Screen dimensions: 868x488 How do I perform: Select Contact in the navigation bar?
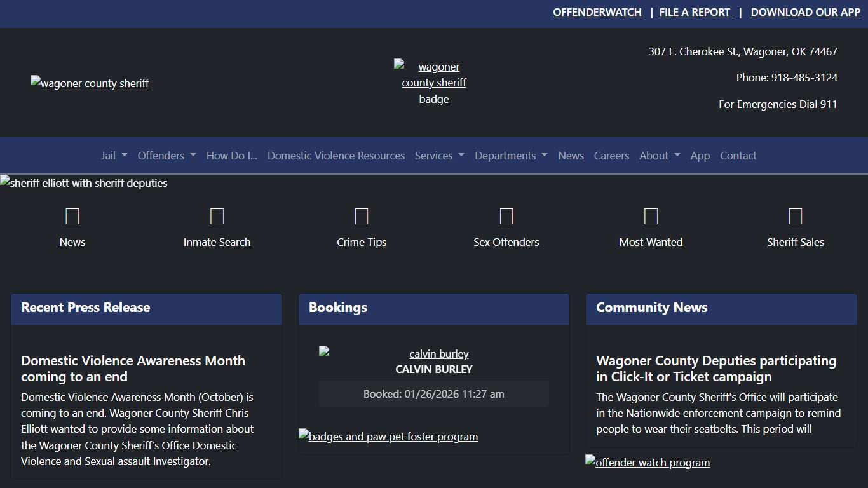coord(738,156)
